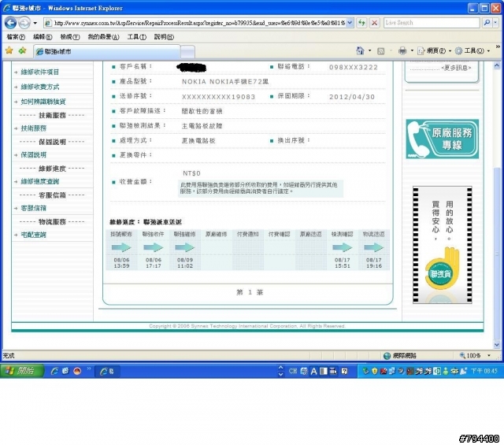Open the 檢視(V) menu

tap(70, 37)
